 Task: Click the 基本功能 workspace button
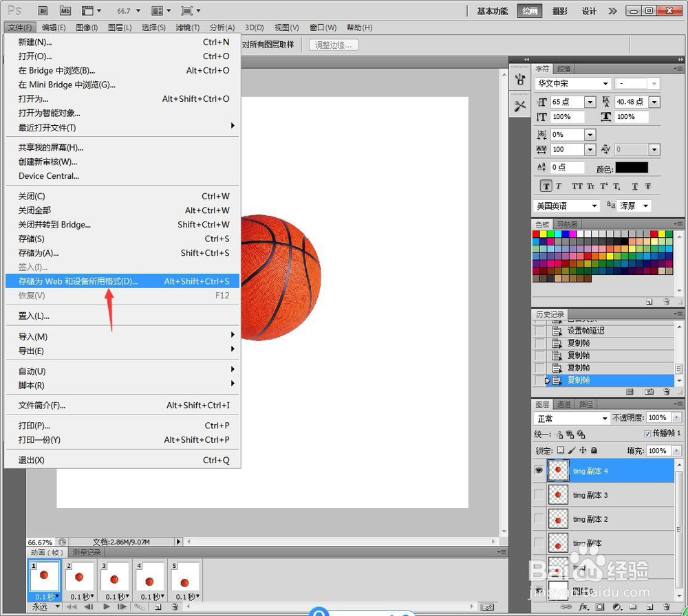(x=493, y=11)
